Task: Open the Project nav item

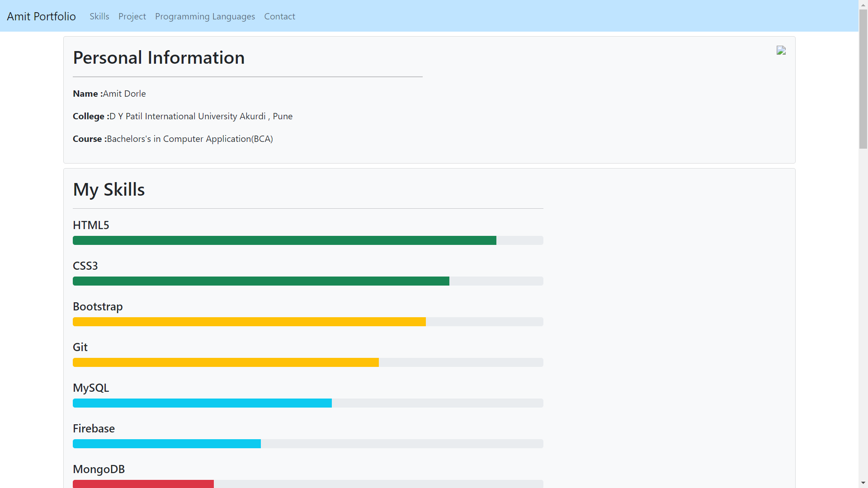Action: click(x=132, y=16)
